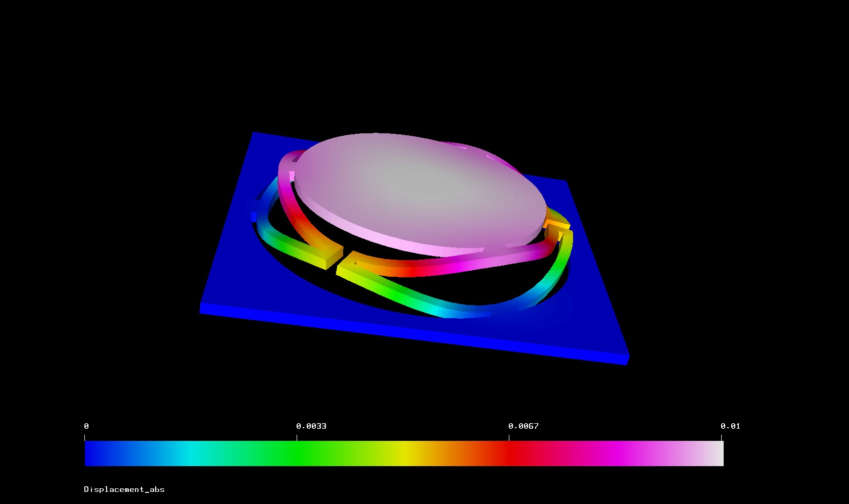
Task: Click the 0 minimum value label
Action: coord(86,426)
